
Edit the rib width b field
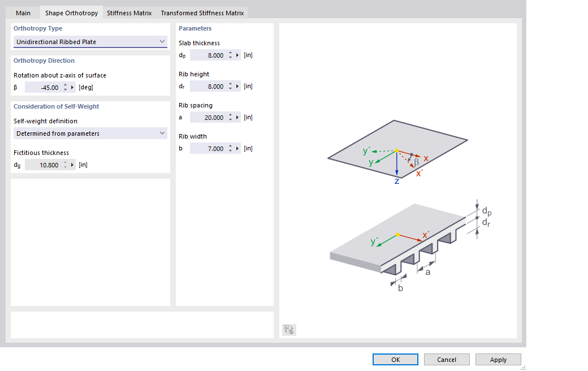pos(208,149)
